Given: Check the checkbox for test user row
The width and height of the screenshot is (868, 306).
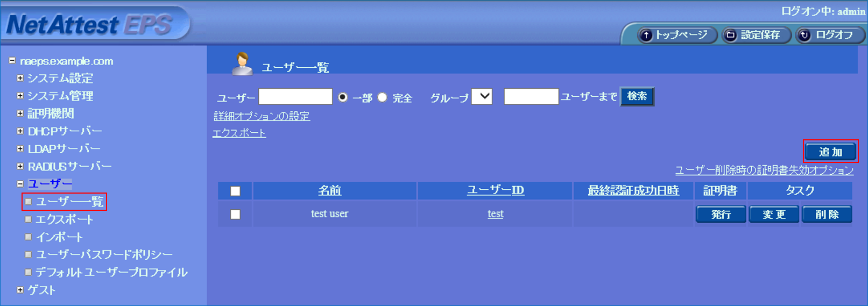Looking at the screenshot, I should (x=235, y=214).
